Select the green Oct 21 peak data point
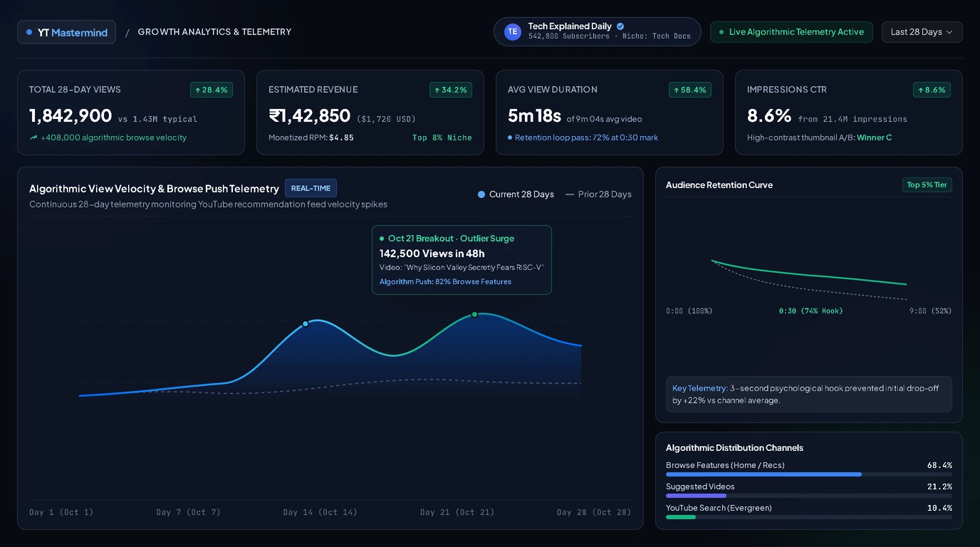The height and width of the screenshot is (547, 980). pos(474,314)
